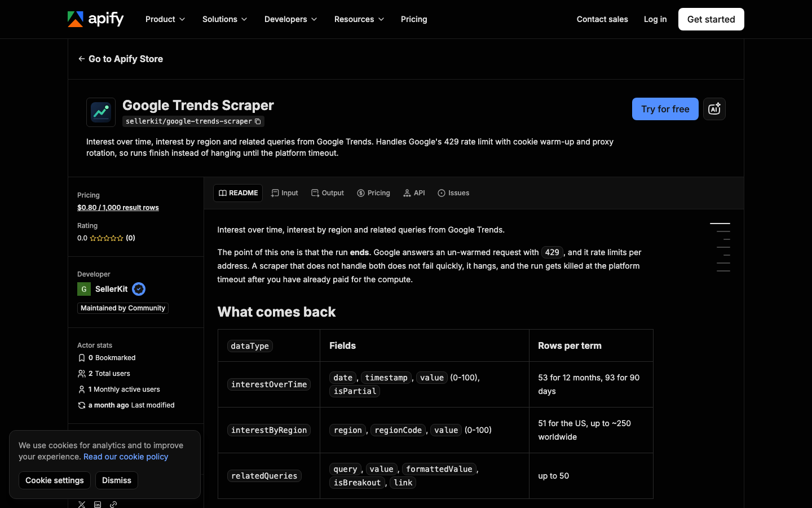Expand the Solutions menu
Screen dimensions: 812x508
[x=224, y=19]
